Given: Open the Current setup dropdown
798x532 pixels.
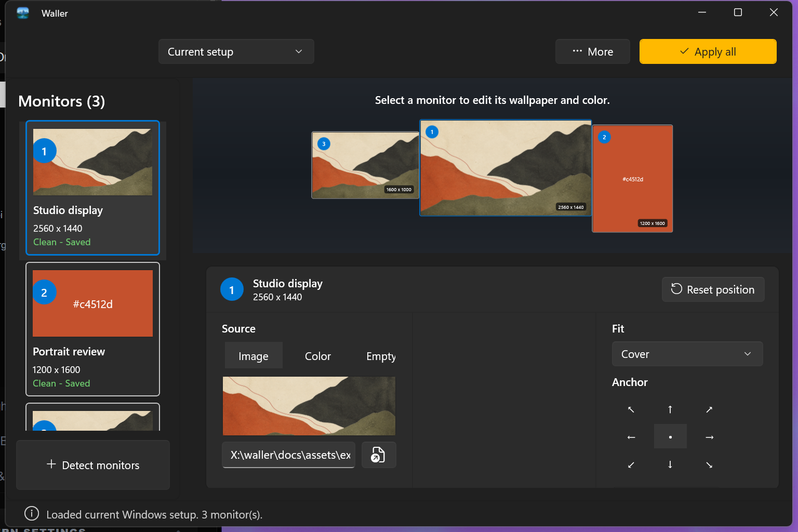Looking at the screenshot, I should point(236,51).
